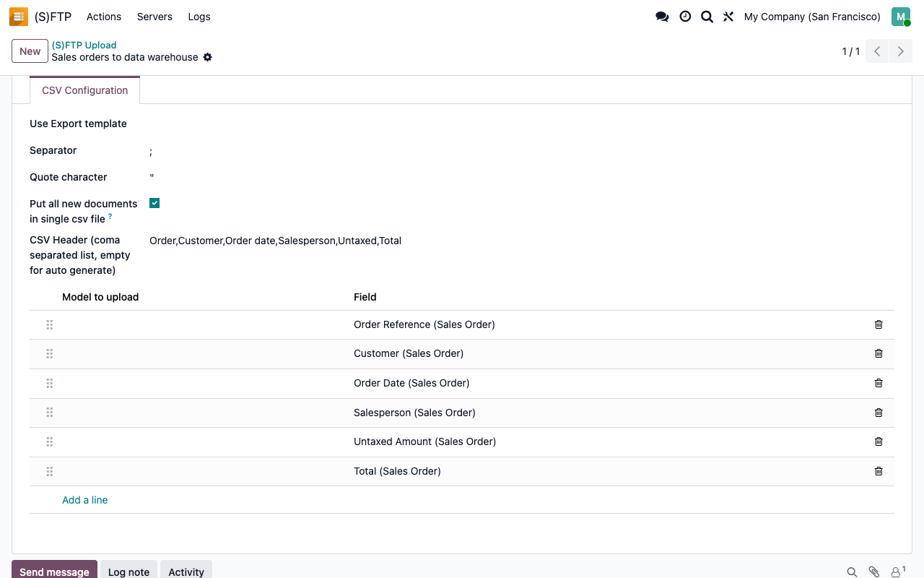Go to the previous record arrow
Image resolution: width=924 pixels, height=578 pixels.
(x=877, y=51)
